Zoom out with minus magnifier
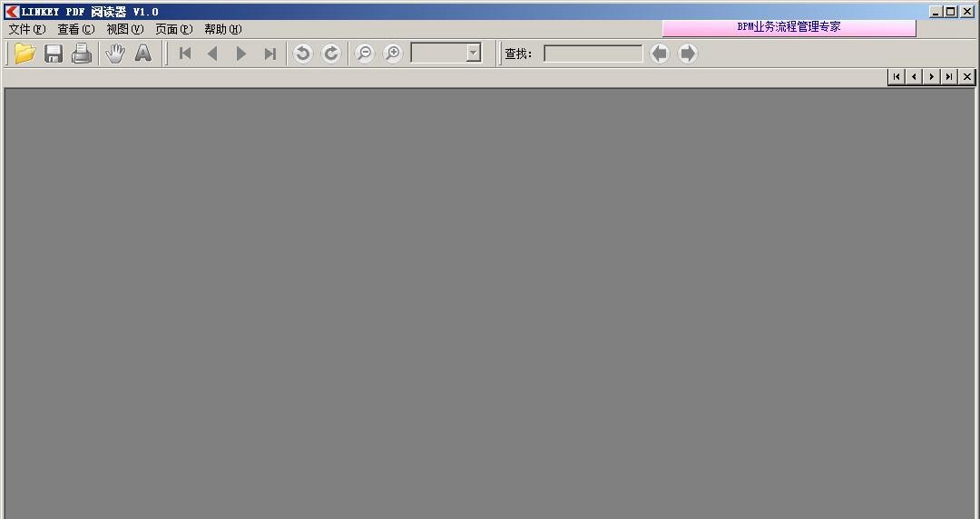This screenshot has height=519, width=980. coord(365,54)
